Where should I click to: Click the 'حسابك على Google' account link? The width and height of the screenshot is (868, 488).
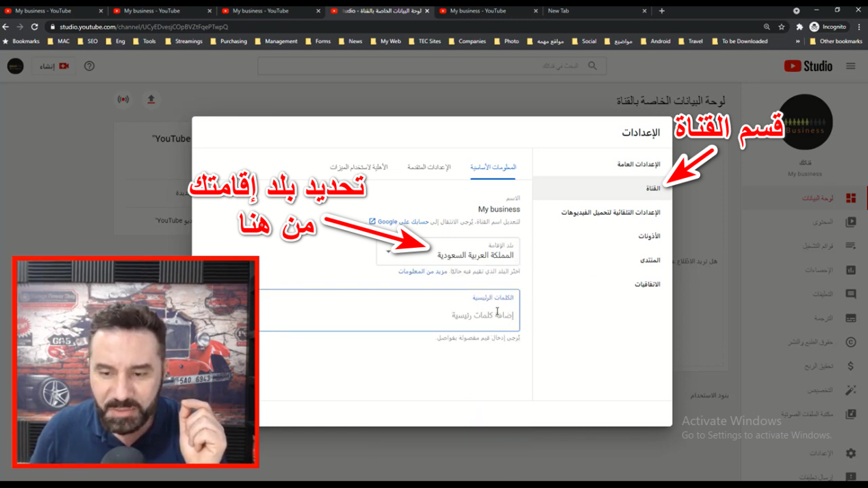pyautogui.click(x=403, y=222)
